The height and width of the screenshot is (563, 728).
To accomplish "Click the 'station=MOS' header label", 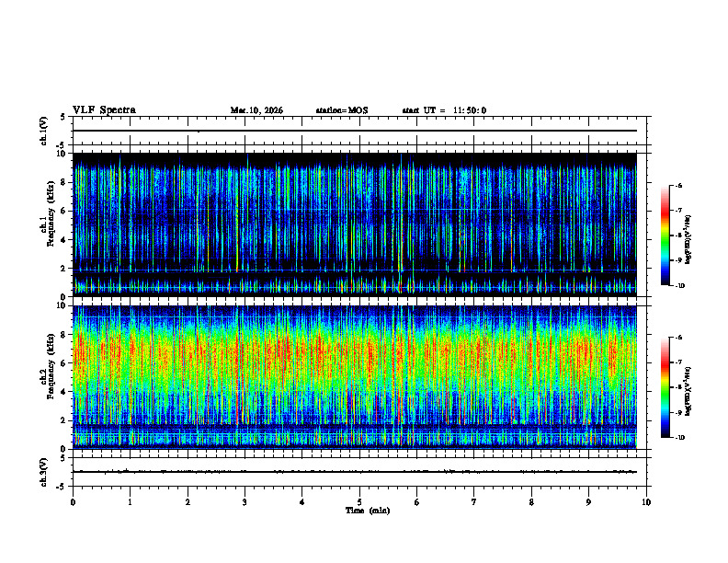I will (342, 110).
